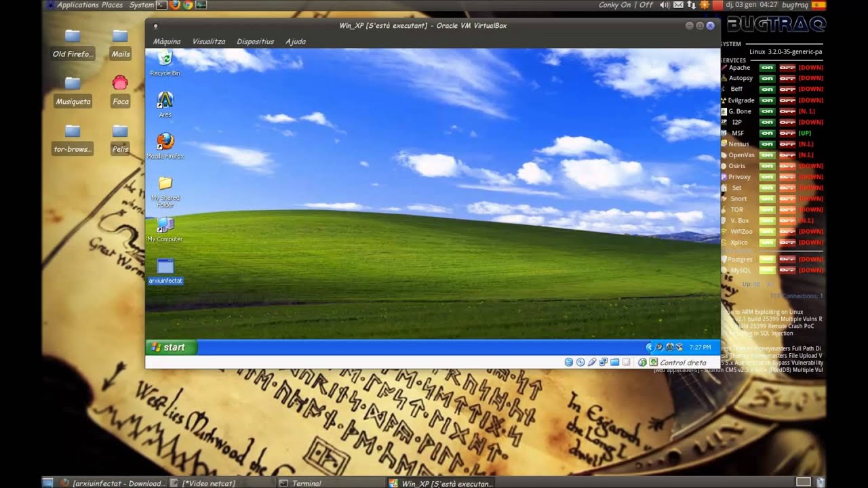This screenshot has width=868, height=488.
Task: Turn Apache service on
Action: point(767,68)
